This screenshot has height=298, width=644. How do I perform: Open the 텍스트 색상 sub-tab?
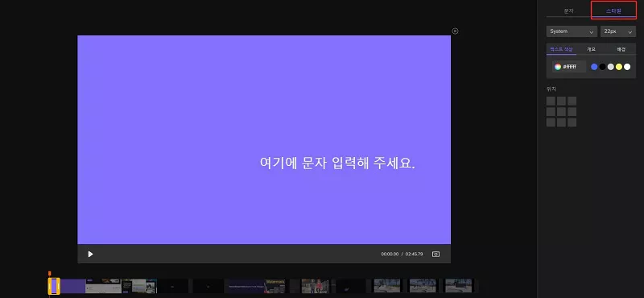pyautogui.click(x=561, y=49)
